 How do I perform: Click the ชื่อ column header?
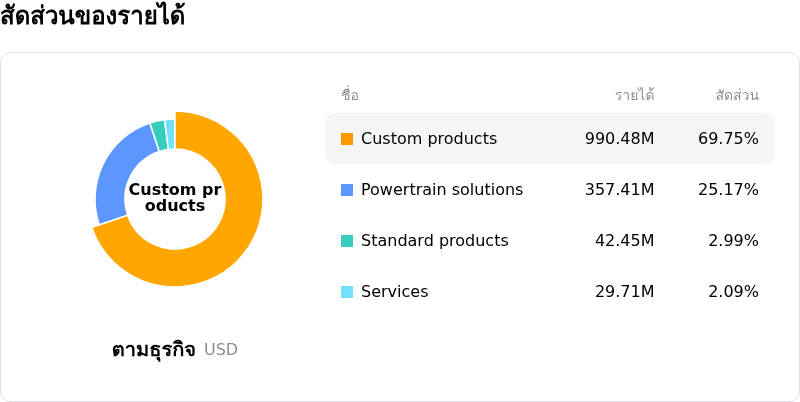click(350, 95)
